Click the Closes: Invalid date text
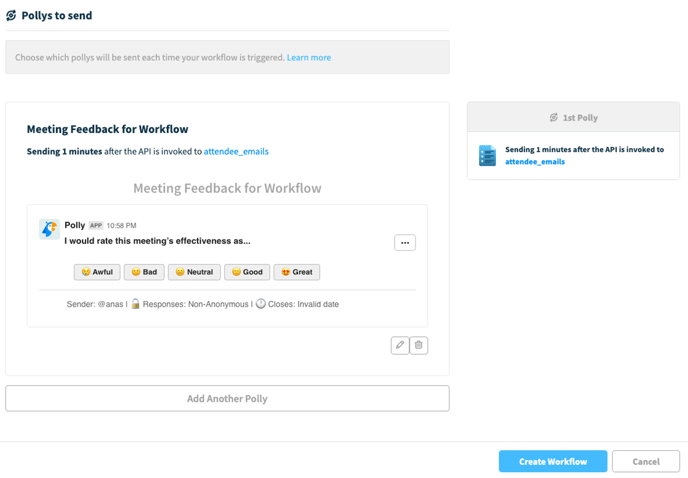This screenshot has height=478, width=688. tap(304, 304)
